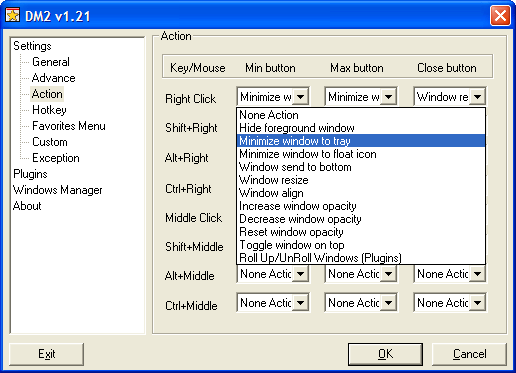Click the Alt+Middle row label

click(190, 276)
